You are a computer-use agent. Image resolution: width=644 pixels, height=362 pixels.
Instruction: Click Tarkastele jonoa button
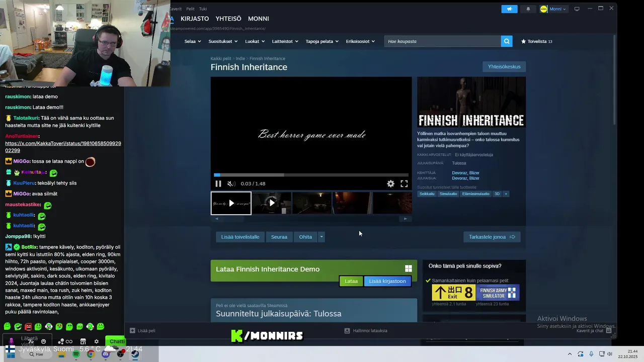[x=492, y=237]
